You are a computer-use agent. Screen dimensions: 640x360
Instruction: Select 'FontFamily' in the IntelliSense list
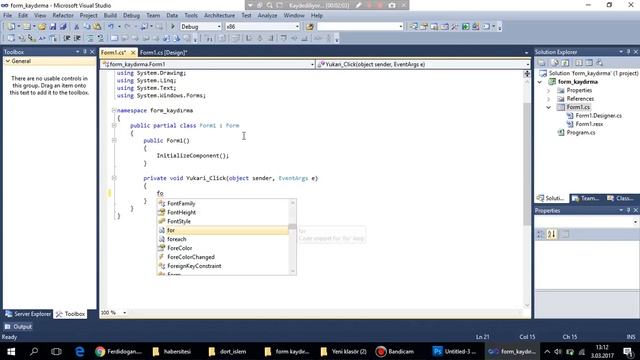223,204
